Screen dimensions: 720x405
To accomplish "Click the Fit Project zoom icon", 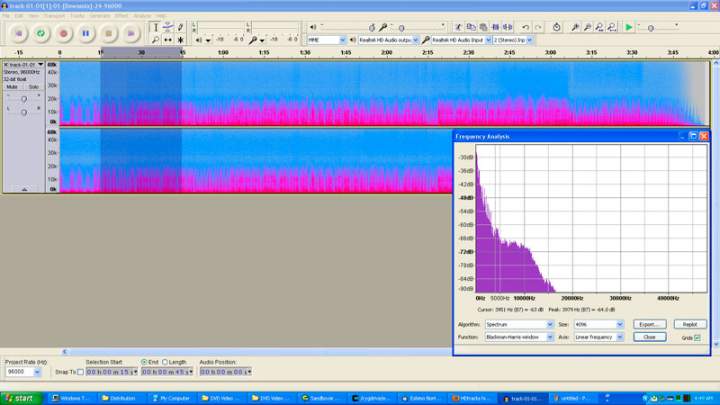I will point(612,28).
